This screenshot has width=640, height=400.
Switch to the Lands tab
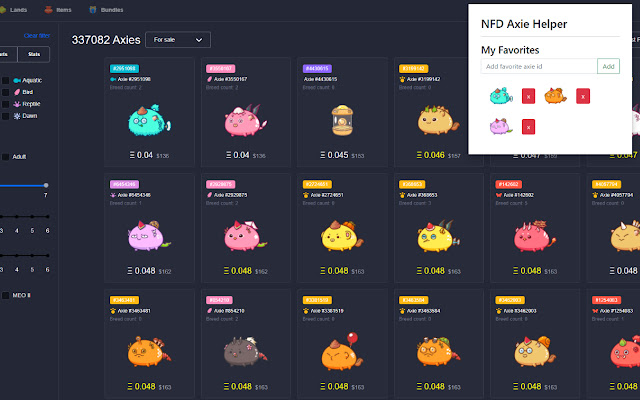[13, 10]
